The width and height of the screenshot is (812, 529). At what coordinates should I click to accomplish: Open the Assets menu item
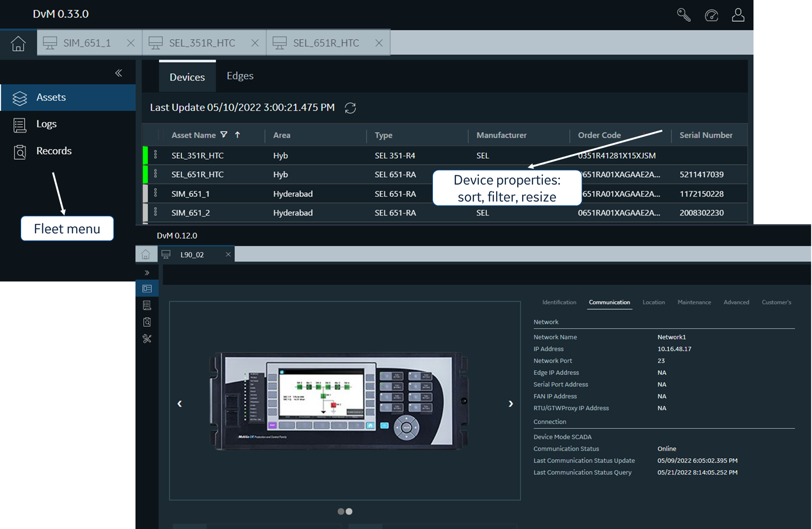[x=68, y=97]
